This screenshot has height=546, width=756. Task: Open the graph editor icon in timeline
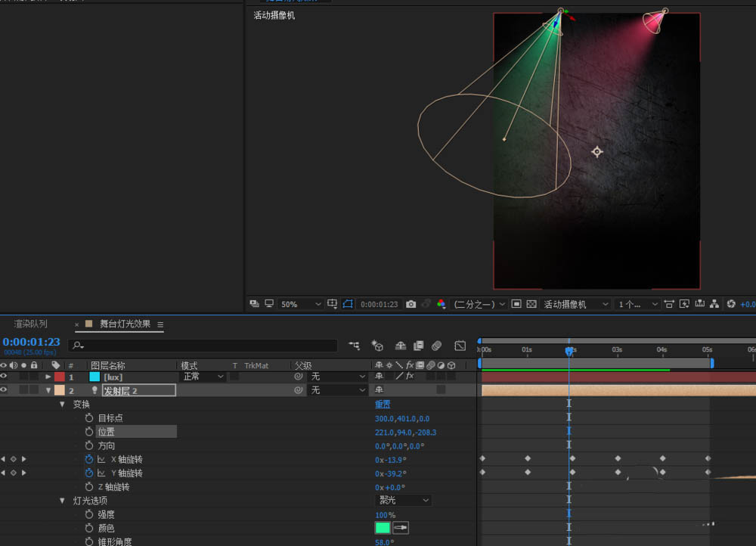460,346
